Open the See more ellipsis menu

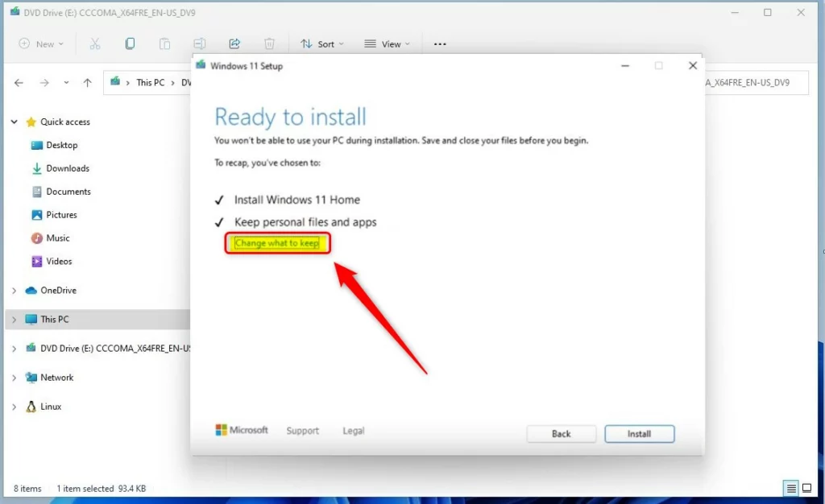[x=440, y=43]
